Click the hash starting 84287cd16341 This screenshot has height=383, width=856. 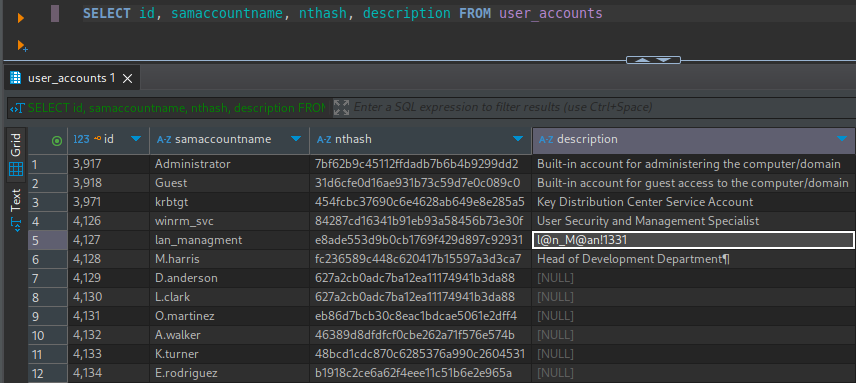[x=420, y=221]
